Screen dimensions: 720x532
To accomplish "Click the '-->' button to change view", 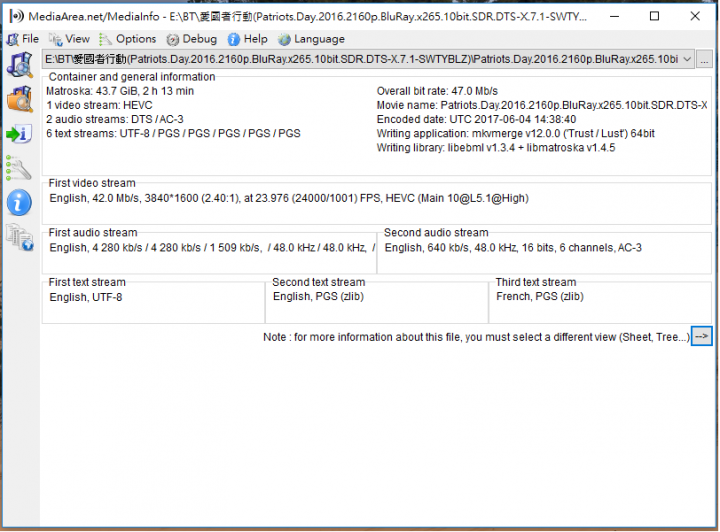I will (702, 336).
